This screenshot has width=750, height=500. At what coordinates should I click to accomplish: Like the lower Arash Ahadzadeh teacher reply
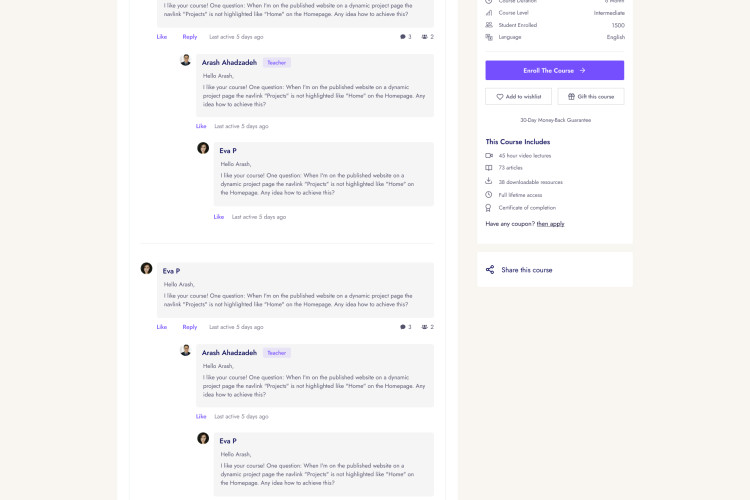(201, 416)
